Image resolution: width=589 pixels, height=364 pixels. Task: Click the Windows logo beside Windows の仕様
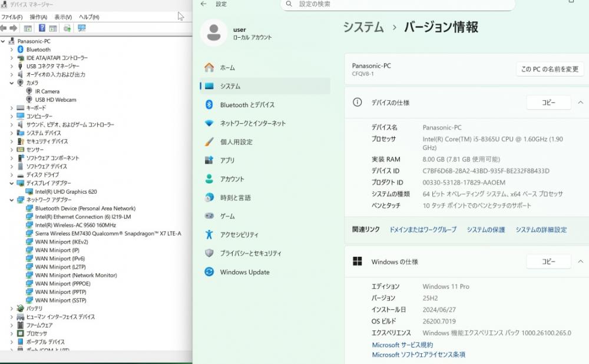pos(358,262)
